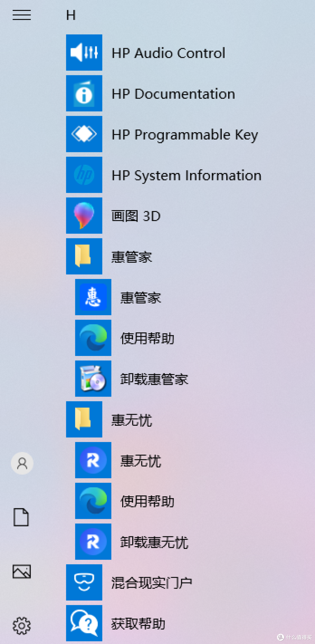Screen dimensions: 315x644
Task: Click 使用帮助 text under 惠管家 folder
Action: [147, 338]
